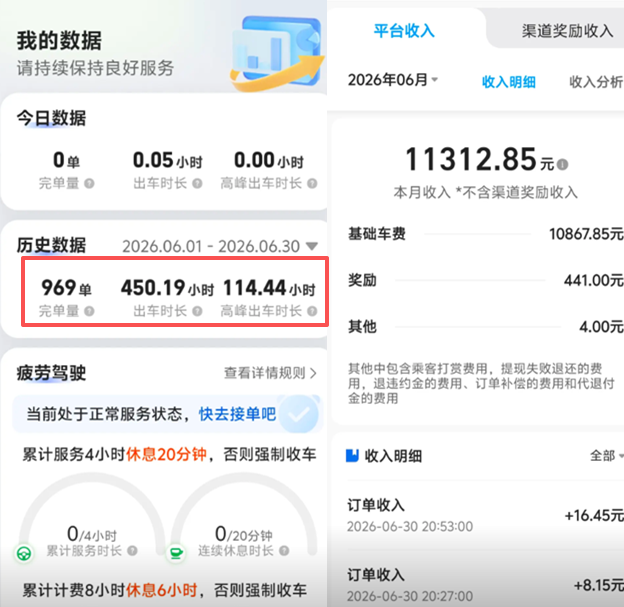
Task: Tap help icon beside 累计服务时长
Action: point(133,551)
